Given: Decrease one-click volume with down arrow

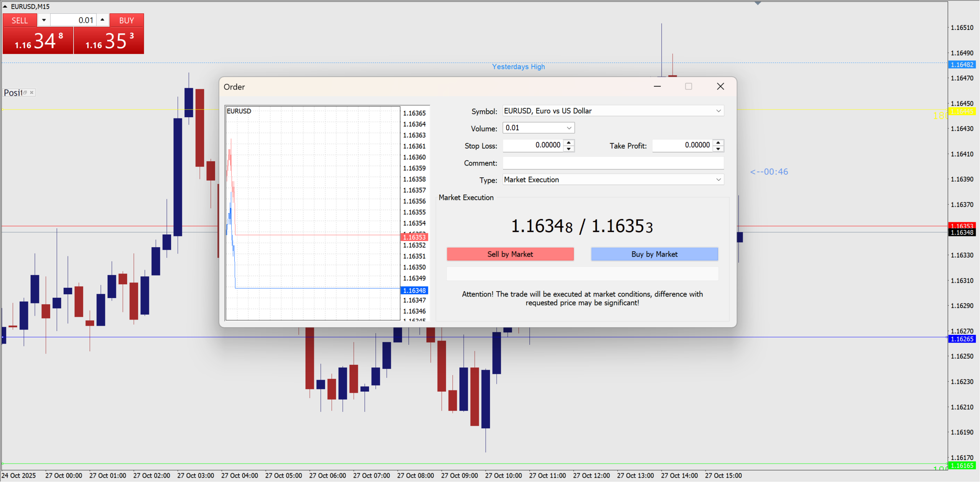Looking at the screenshot, I should click(44, 20).
